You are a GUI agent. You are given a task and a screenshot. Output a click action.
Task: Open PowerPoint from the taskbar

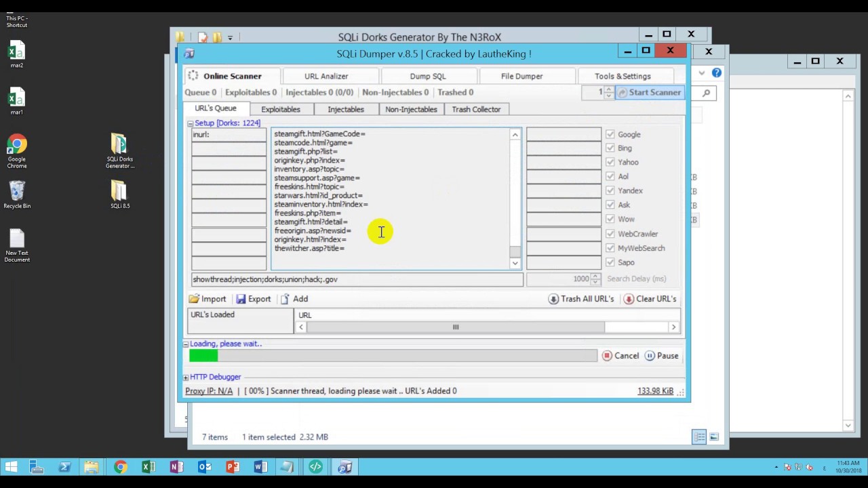(232, 467)
